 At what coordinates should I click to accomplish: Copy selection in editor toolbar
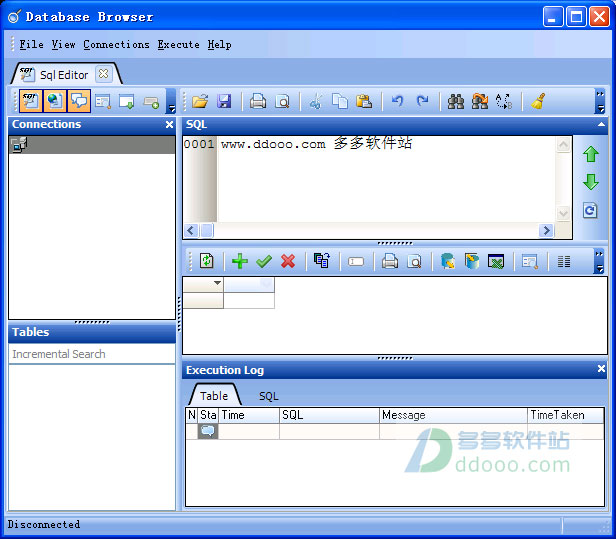pos(340,101)
